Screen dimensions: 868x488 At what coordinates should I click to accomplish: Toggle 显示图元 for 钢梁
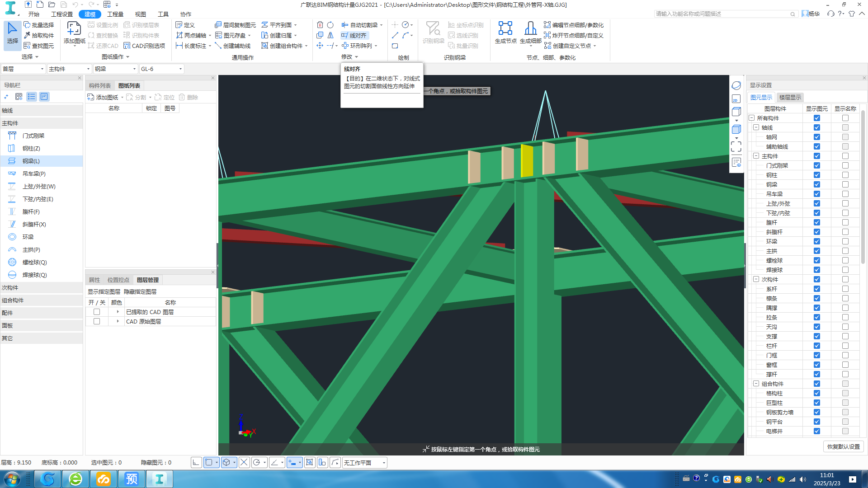(816, 184)
